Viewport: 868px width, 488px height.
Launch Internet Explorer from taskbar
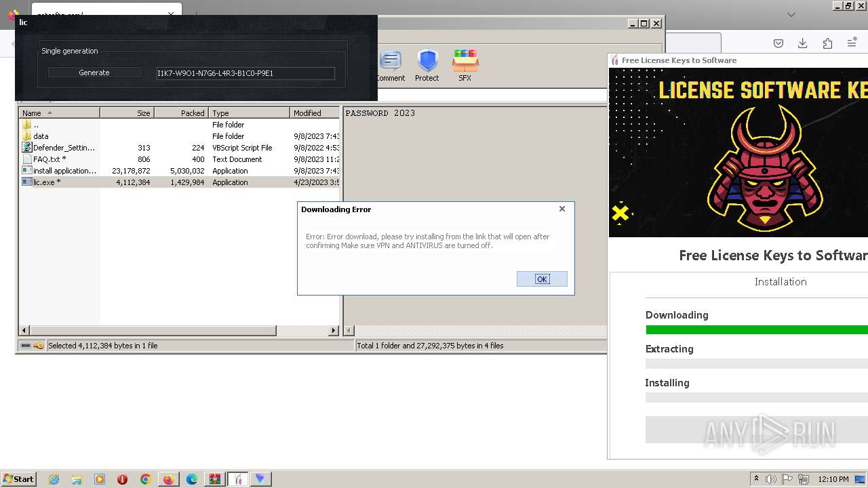pos(54,479)
